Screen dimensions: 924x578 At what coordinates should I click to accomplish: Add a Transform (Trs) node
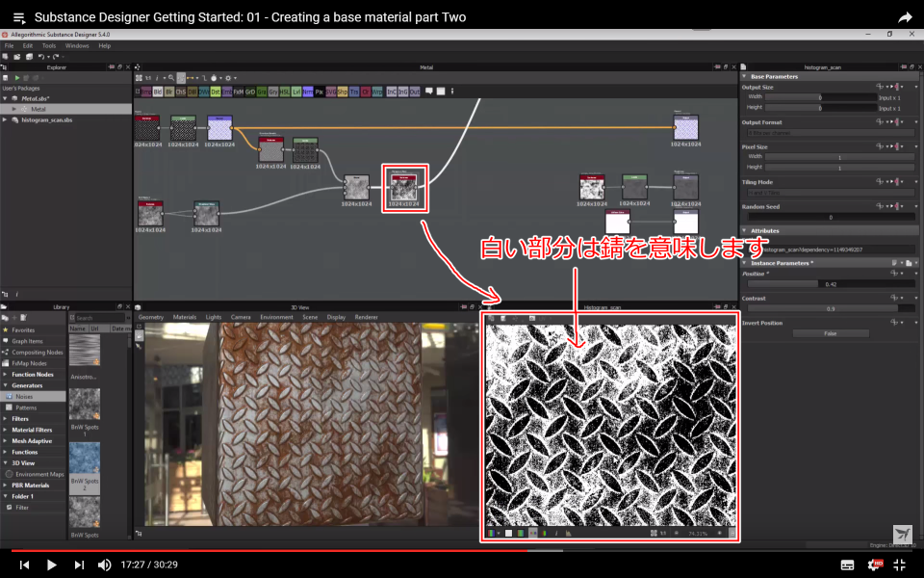point(353,92)
